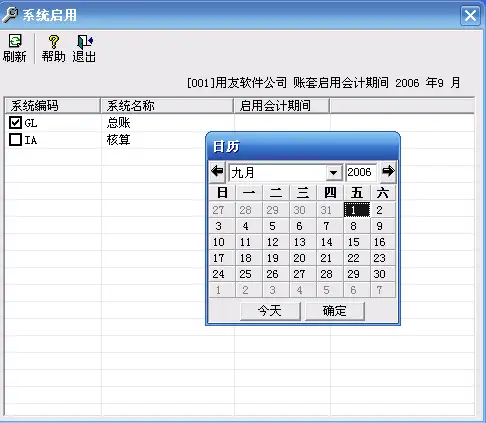Choose day 30 in the calendar

point(380,274)
